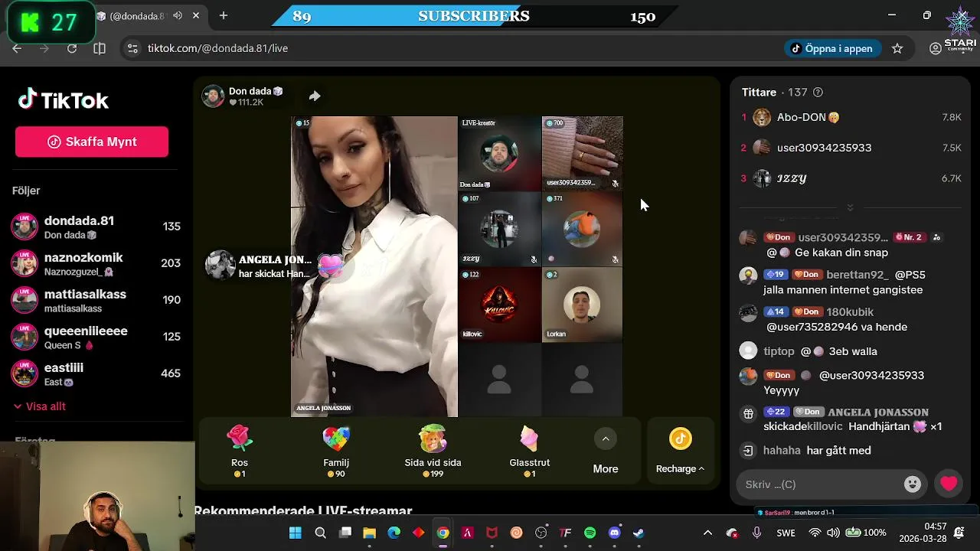Open dondada.81 in the following list

[96, 227]
